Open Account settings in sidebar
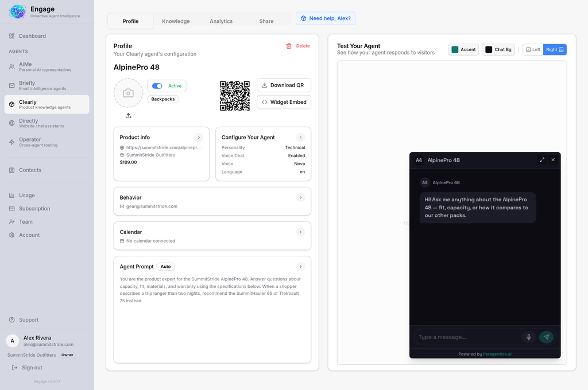 (x=47, y=235)
